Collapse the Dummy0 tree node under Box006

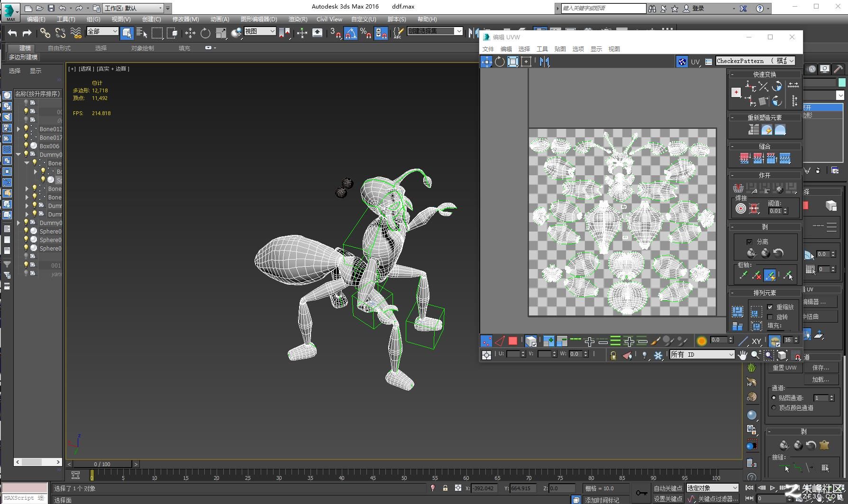tap(18, 154)
